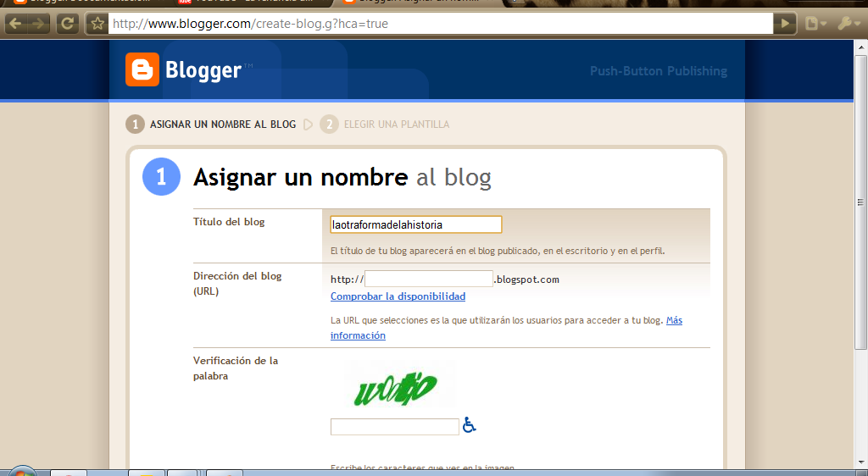Bookmark this page with the star icon
This screenshot has height=476, width=868.
[97, 24]
